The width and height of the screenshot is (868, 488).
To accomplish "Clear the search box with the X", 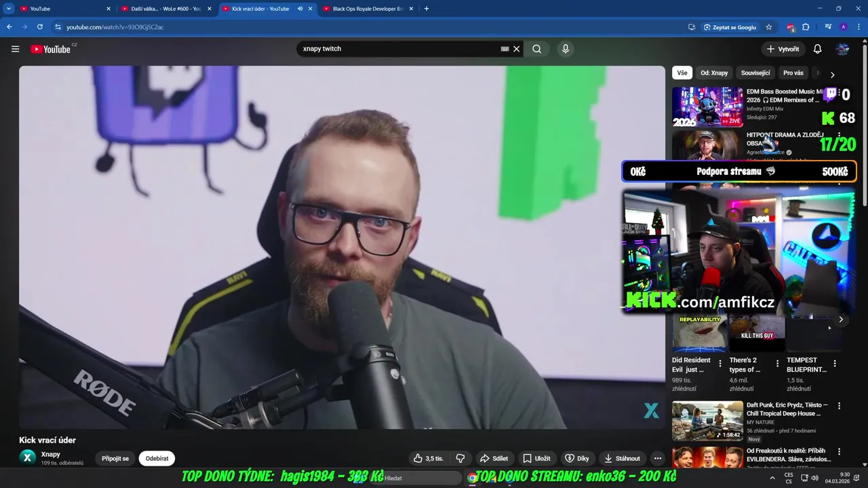I will click(516, 49).
